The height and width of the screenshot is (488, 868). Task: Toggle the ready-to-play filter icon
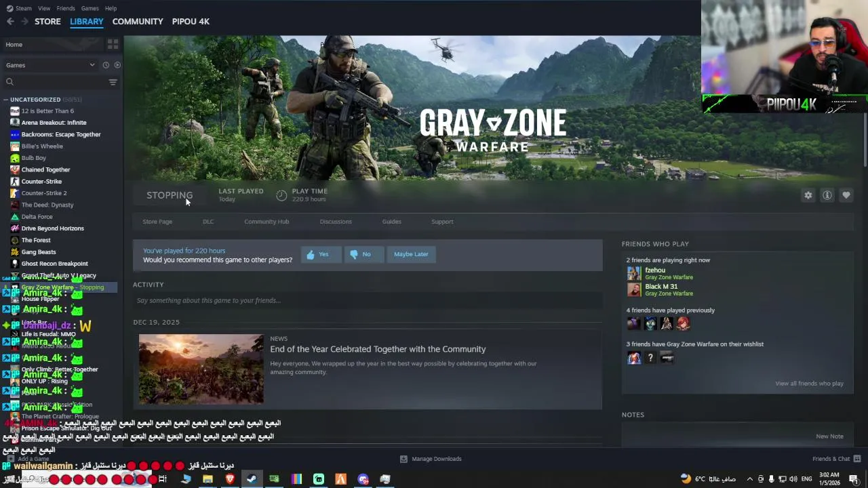tap(117, 65)
